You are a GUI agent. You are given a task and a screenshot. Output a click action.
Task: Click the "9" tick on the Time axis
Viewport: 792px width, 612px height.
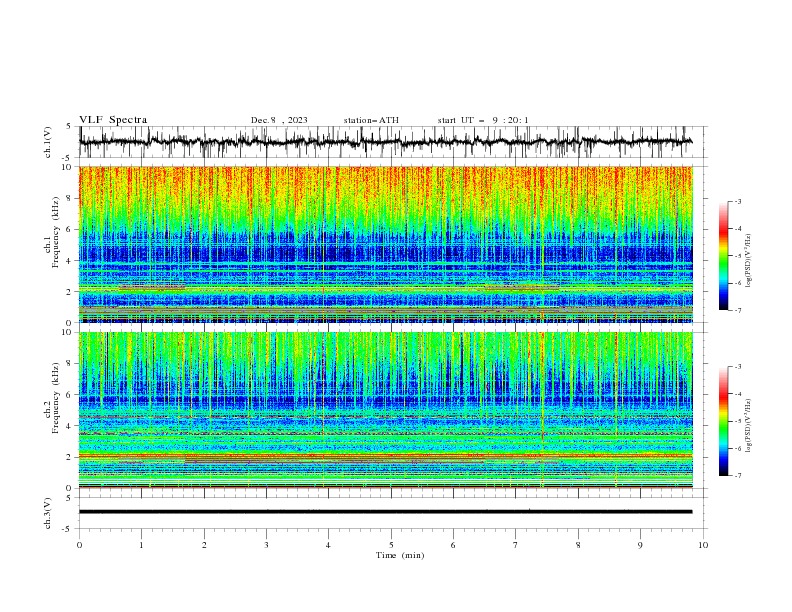(x=640, y=545)
